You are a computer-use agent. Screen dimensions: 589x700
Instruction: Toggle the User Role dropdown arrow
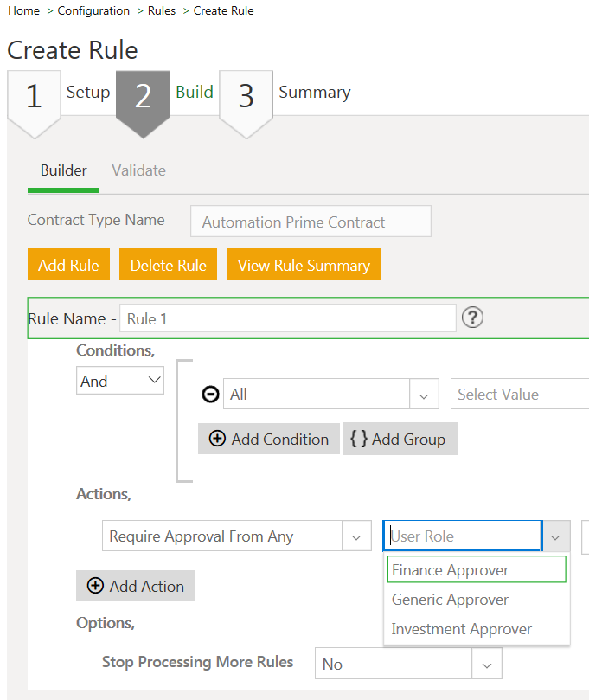tap(555, 536)
